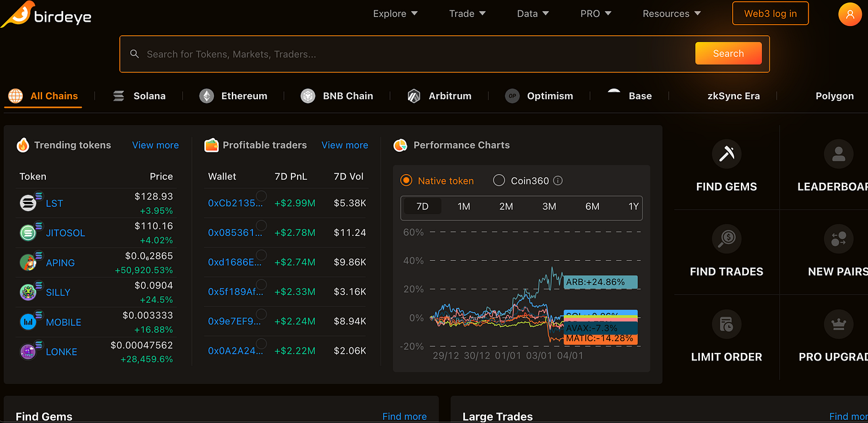Click the Birdeye logo
This screenshot has height=423, width=868.
(x=46, y=14)
